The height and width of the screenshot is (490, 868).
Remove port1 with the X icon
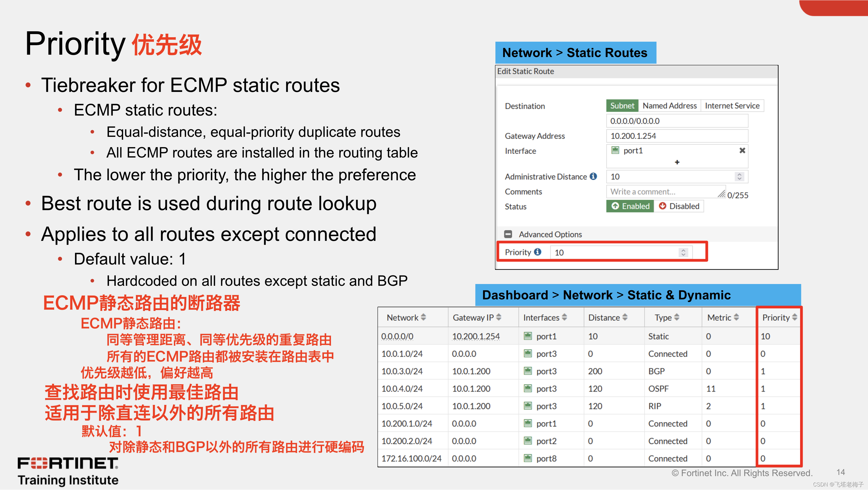click(742, 150)
